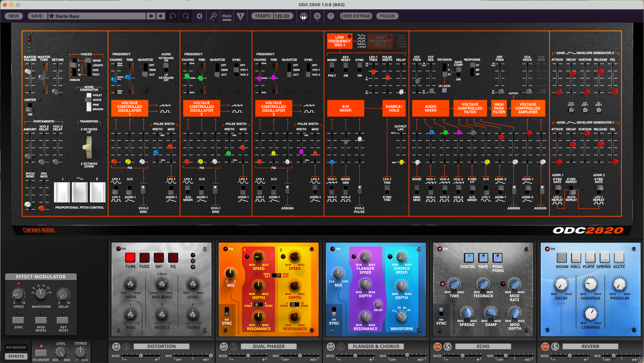
Task: Open the MIDI mapping icon
Action: (x=227, y=16)
